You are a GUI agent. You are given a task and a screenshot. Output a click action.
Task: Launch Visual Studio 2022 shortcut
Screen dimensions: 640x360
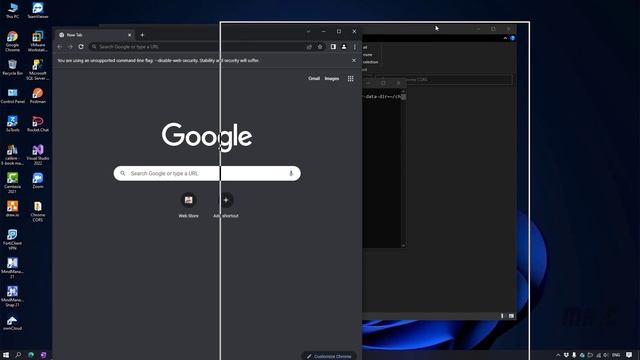38,155
